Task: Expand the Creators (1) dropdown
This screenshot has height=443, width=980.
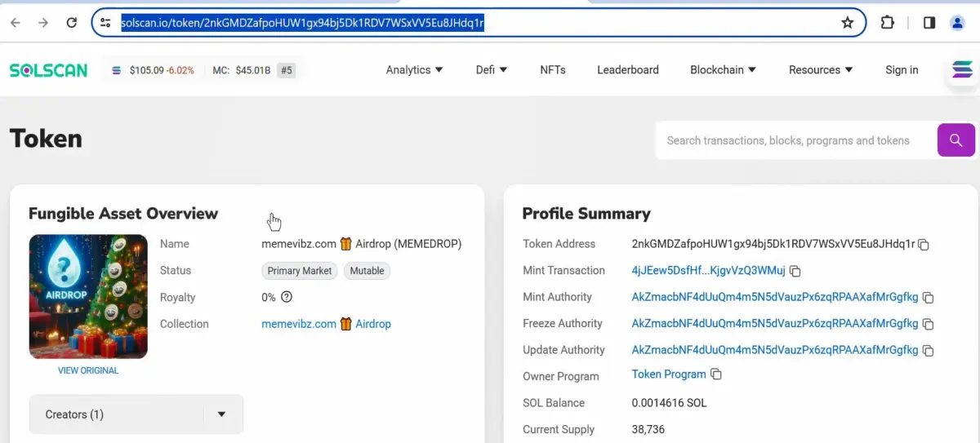Action: pos(136,414)
